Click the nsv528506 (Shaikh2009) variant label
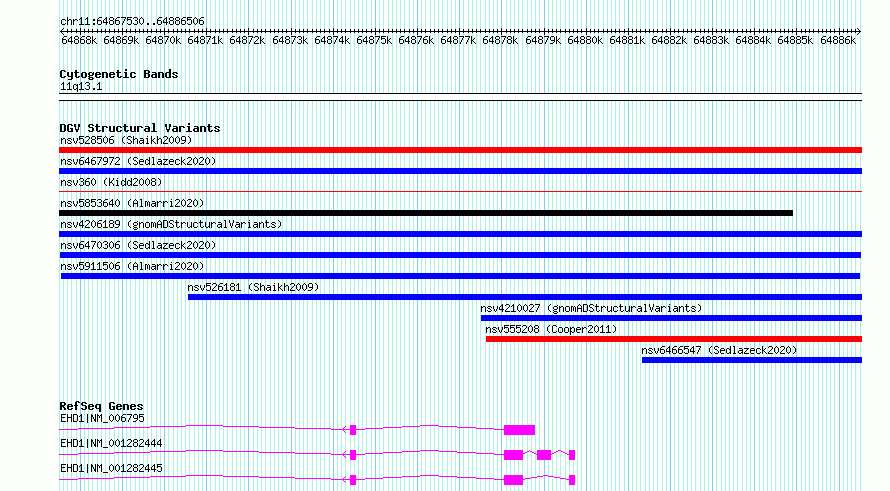Image resolution: width=890 pixels, height=491 pixels. [126, 140]
